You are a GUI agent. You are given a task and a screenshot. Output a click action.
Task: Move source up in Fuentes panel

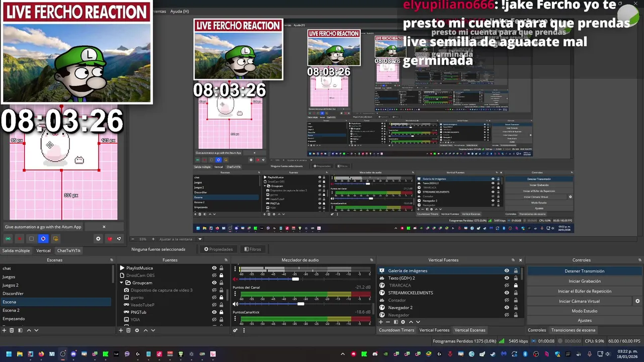click(145, 330)
